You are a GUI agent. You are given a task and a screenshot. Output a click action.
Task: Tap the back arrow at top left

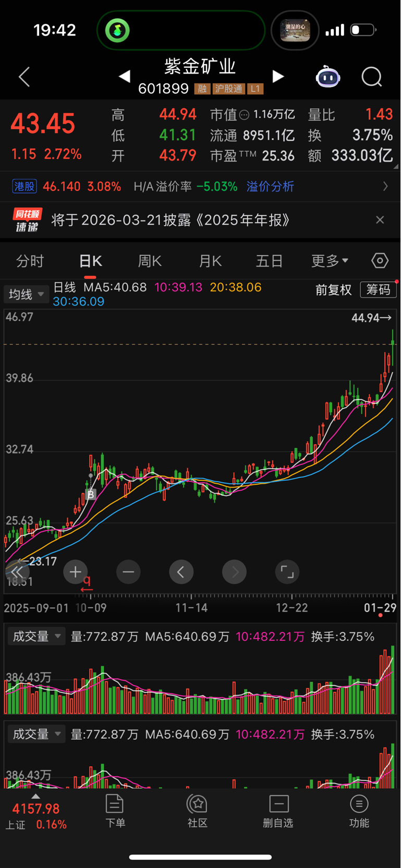click(x=24, y=77)
